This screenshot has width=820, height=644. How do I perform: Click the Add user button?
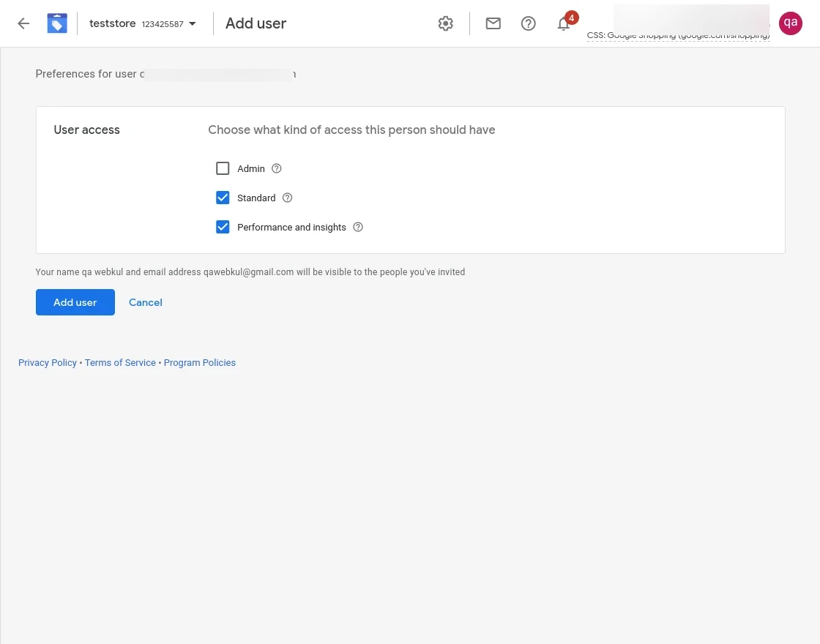75,302
